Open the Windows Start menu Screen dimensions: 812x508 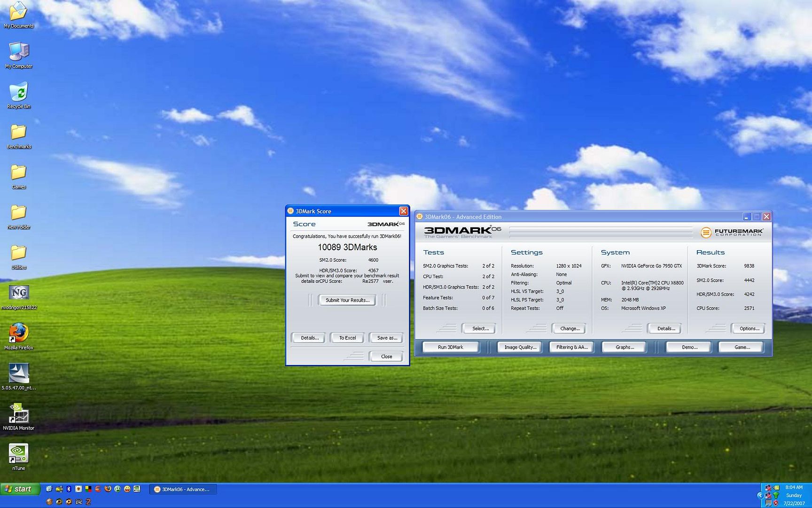(x=20, y=489)
